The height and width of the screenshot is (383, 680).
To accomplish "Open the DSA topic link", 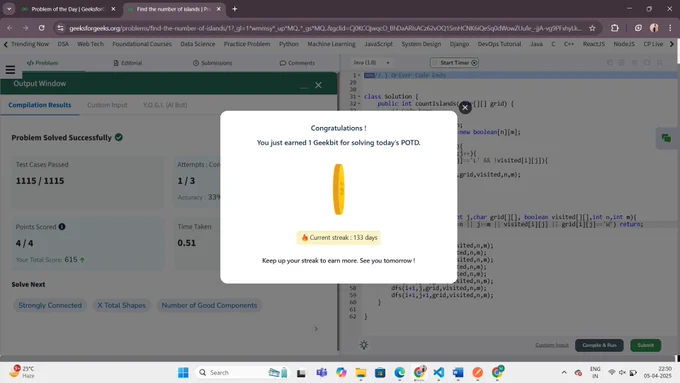I will [63, 44].
